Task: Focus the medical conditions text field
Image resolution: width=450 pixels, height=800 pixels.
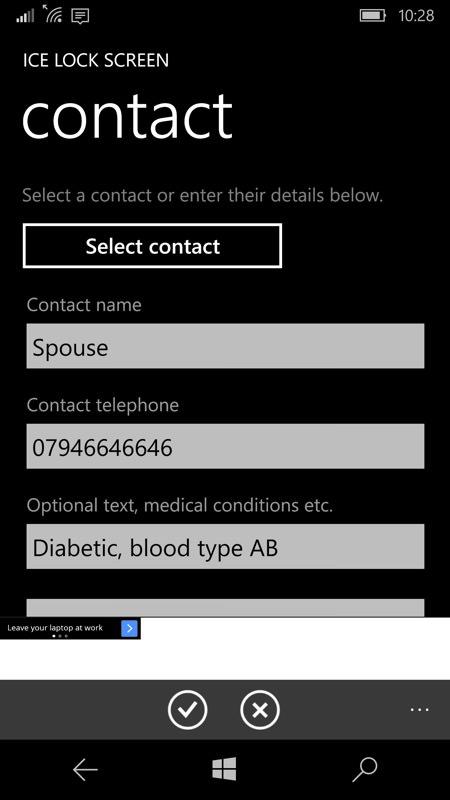Action: 225,546
